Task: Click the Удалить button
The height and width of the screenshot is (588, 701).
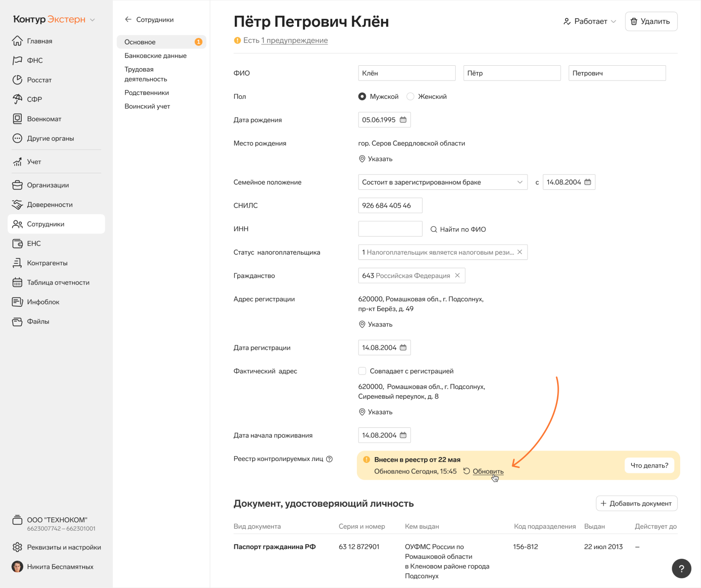Action: (651, 22)
